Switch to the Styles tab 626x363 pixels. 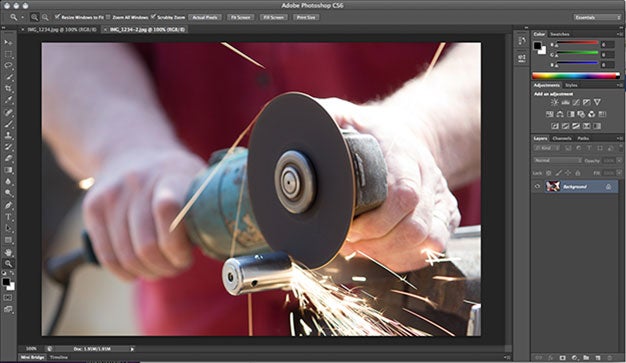tap(571, 85)
